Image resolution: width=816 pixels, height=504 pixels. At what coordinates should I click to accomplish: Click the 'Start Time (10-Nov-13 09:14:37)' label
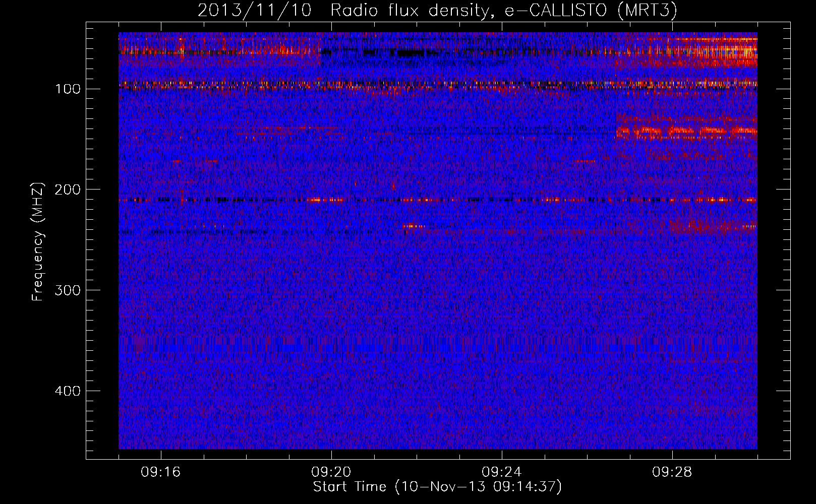pyautogui.click(x=437, y=487)
